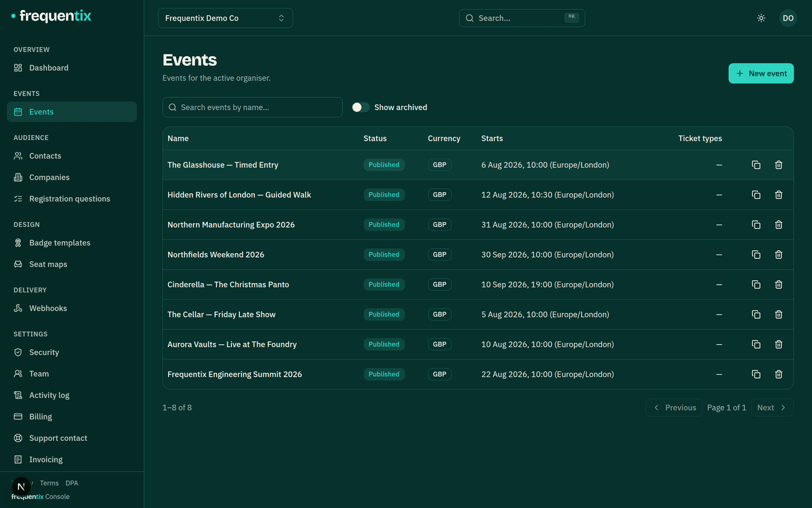Image resolution: width=812 pixels, height=508 pixels.
Task: Click the Currency column header
Action: pos(444,139)
